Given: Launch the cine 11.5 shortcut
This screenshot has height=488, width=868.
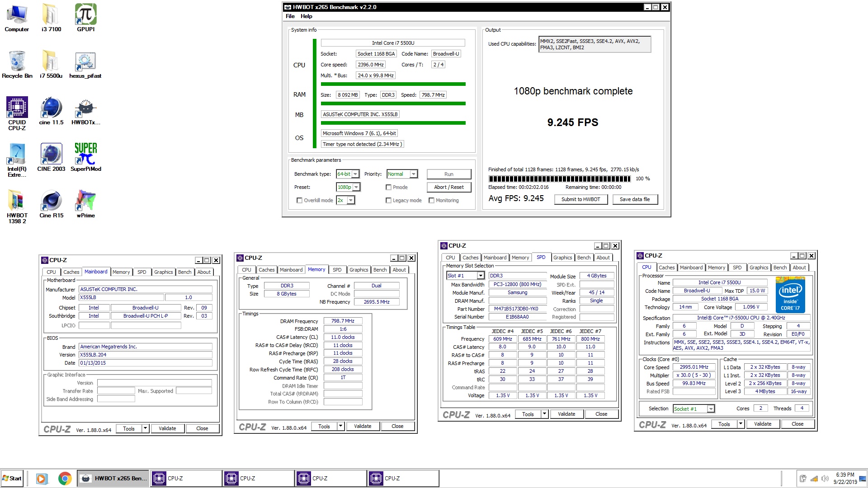Looking at the screenshot, I should pos(51,111).
